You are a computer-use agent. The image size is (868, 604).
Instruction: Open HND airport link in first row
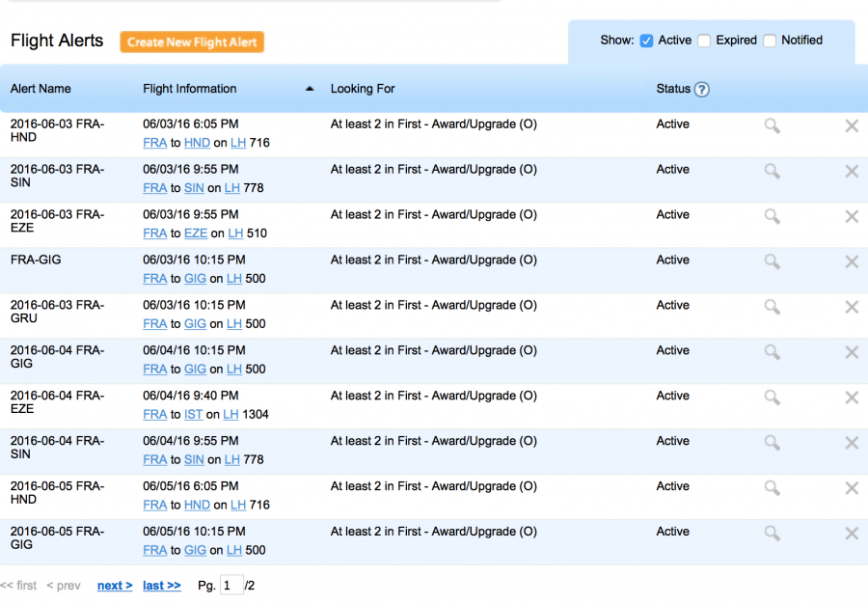tap(197, 143)
